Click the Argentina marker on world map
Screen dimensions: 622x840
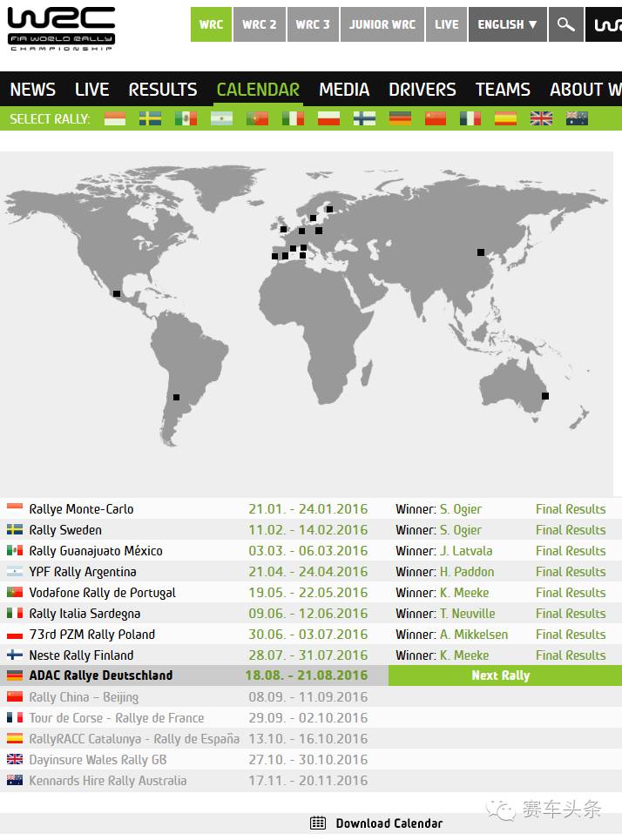(x=177, y=397)
